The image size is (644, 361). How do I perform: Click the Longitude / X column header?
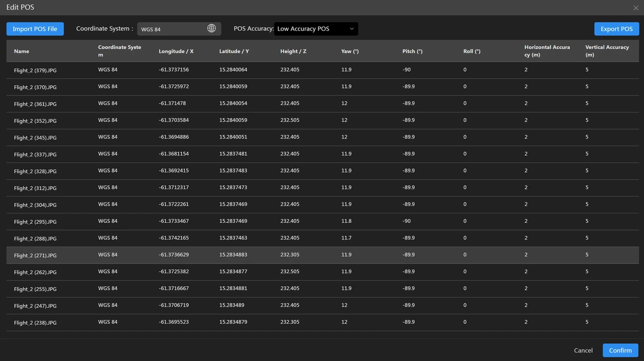coord(176,51)
